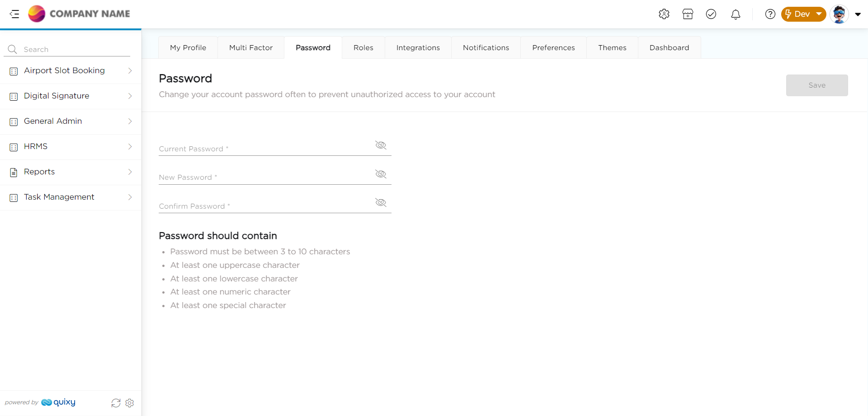The width and height of the screenshot is (868, 416).
Task: Open the notifications bell
Action: 736,14
